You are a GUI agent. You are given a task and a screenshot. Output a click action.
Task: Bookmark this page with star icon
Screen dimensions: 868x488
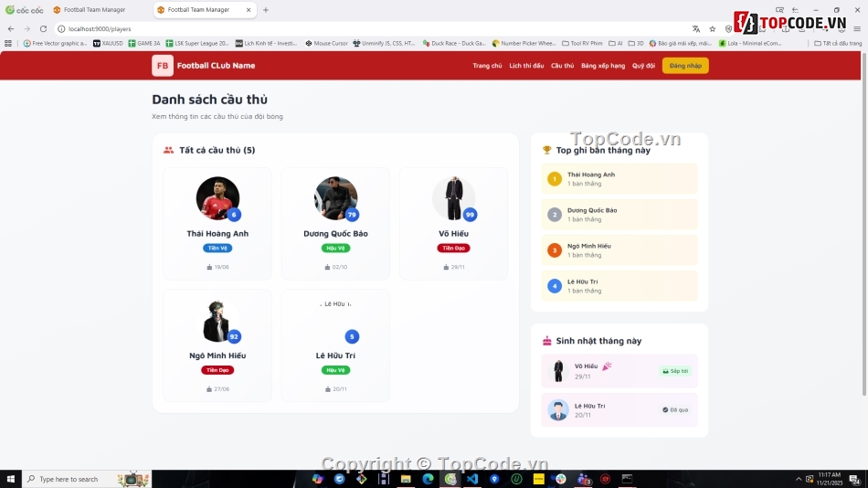713,29
